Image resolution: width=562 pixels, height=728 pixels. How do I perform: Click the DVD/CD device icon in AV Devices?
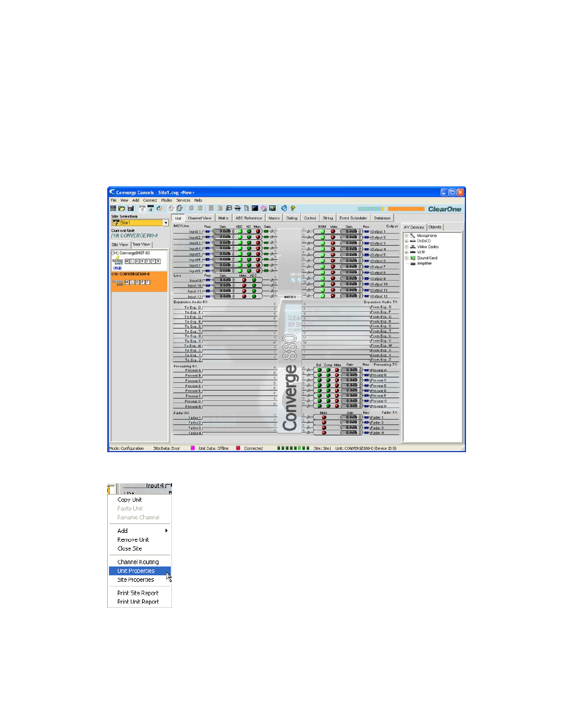(412, 241)
